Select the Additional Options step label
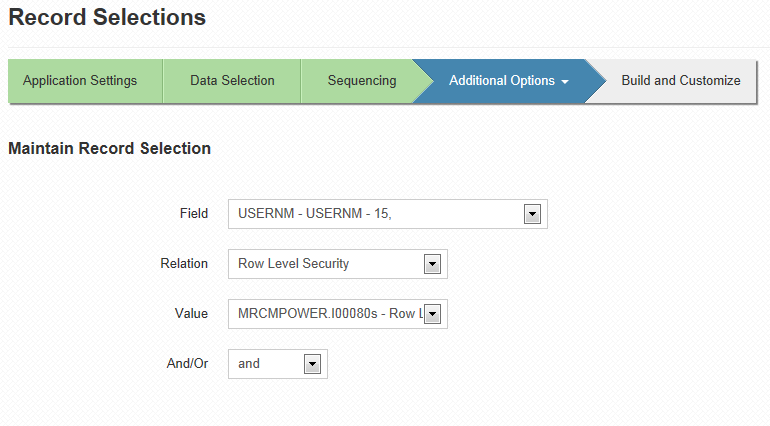This screenshot has height=426, width=770. pos(502,81)
